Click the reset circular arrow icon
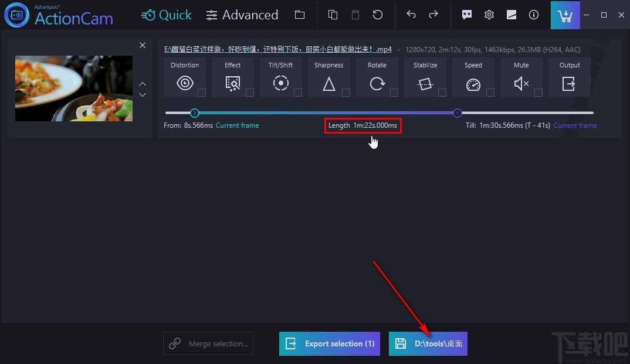630x364 pixels. tap(378, 15)
